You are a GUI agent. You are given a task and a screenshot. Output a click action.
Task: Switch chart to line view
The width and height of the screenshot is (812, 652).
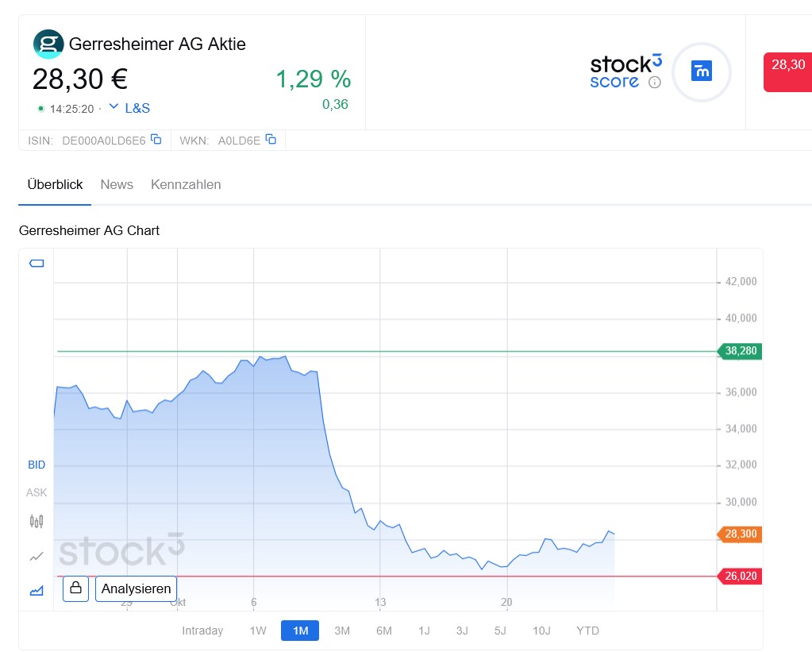pos(36,556)
